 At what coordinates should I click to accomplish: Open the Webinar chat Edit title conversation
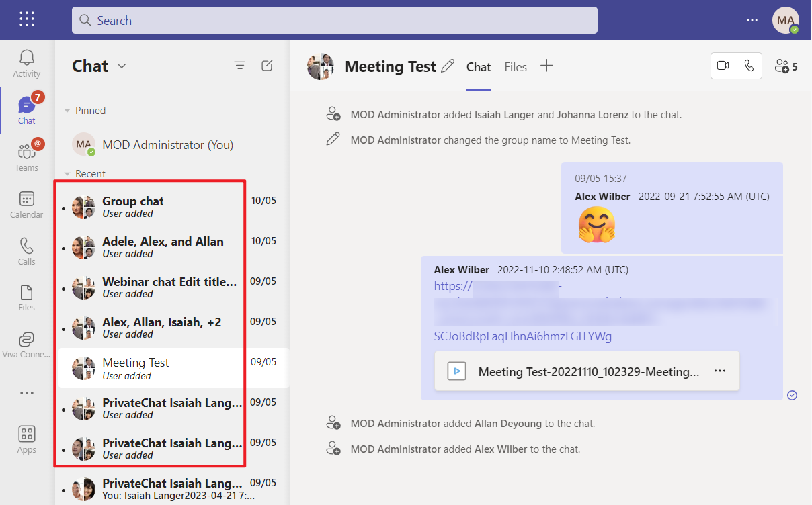point(172,287)
